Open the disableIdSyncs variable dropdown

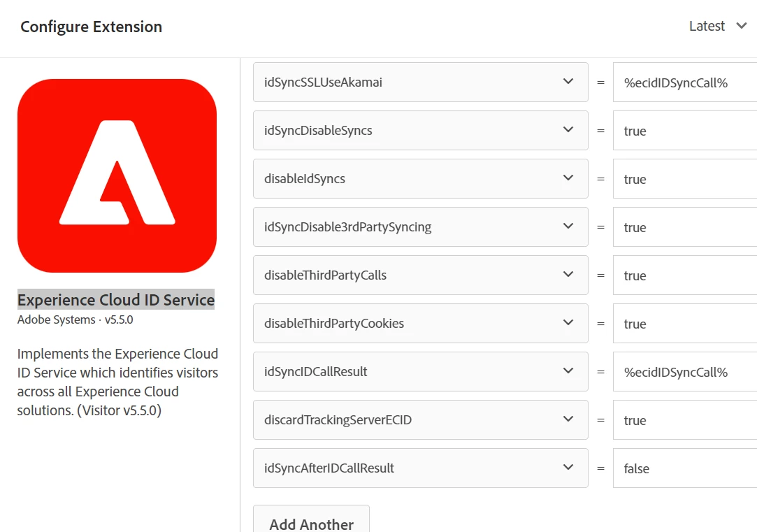tap(421, 179)
